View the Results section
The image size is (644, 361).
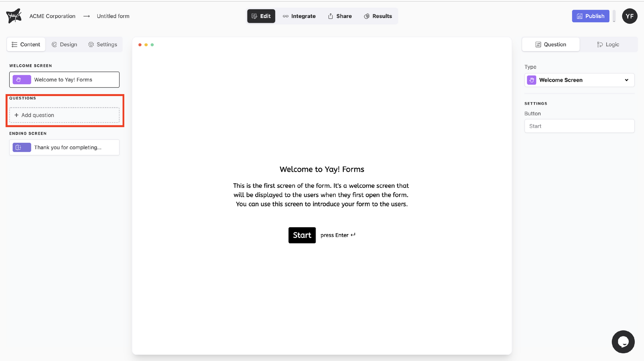coord(378,16)
